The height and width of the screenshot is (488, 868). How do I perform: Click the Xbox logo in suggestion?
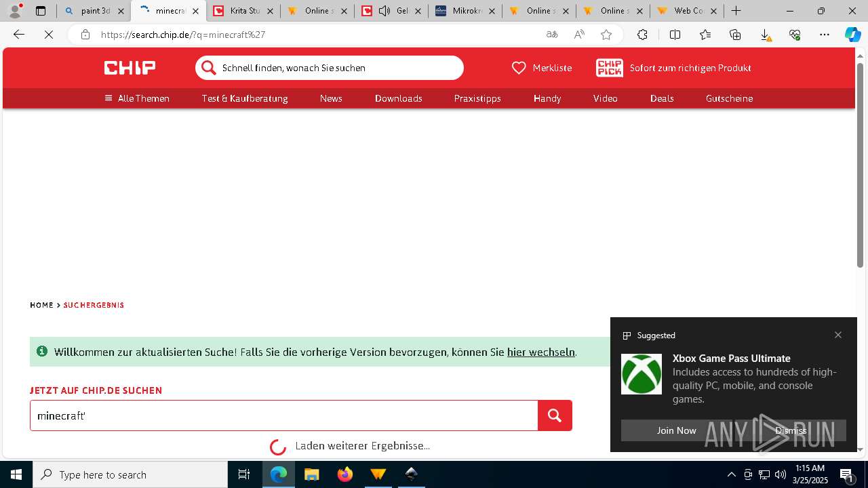[642, 374]
